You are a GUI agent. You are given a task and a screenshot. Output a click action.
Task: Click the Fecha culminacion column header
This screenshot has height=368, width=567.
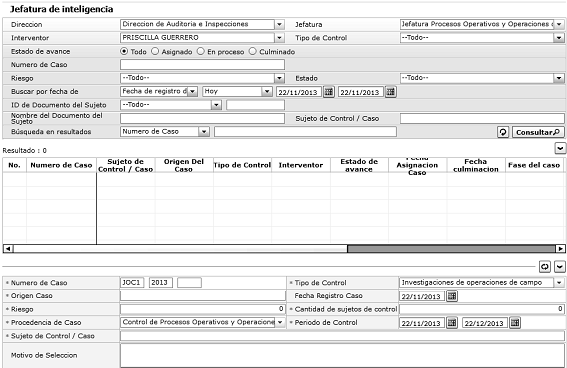click(x=476, y=165)
